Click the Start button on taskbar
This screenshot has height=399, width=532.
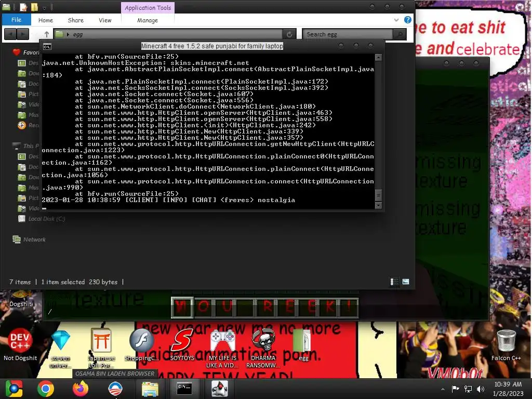click(14, 389)
